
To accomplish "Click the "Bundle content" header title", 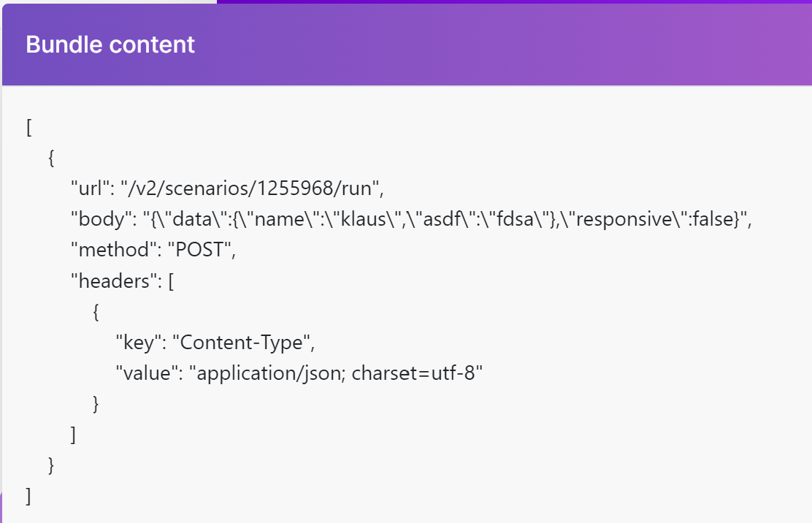I will (110, 45).
